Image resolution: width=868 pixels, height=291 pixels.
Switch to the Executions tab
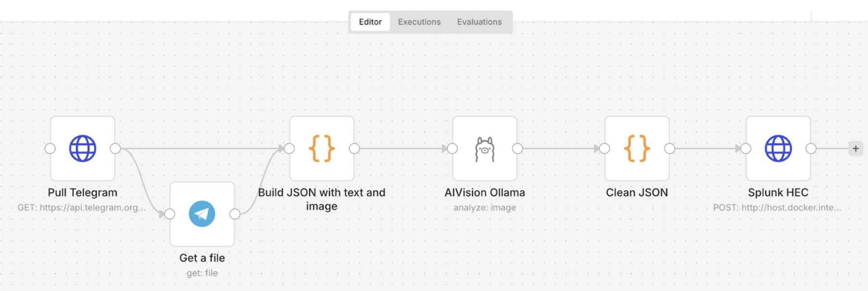pos(419,22)
